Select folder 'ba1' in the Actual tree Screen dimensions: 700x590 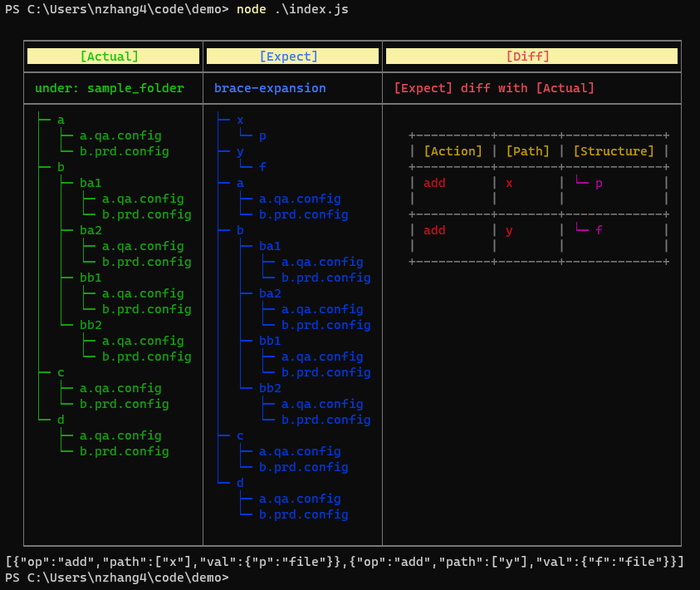pos(91,183)
